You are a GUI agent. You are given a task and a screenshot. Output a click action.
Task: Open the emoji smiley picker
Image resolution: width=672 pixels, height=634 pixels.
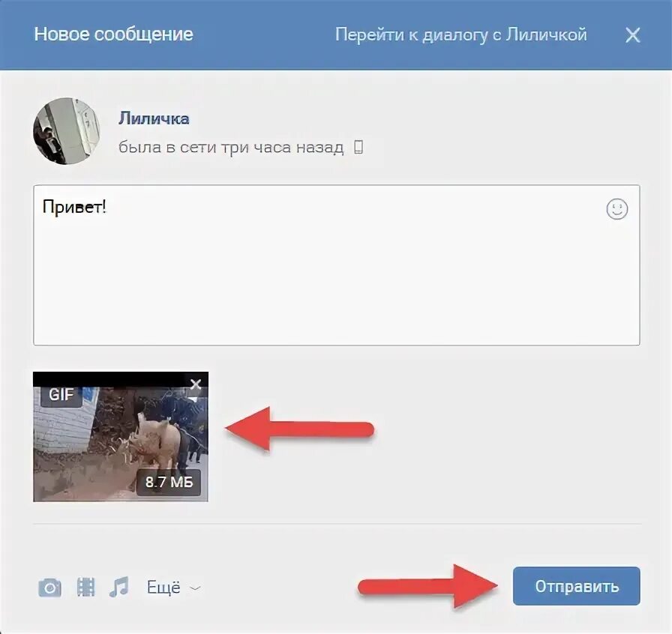(x=616, y=209)
